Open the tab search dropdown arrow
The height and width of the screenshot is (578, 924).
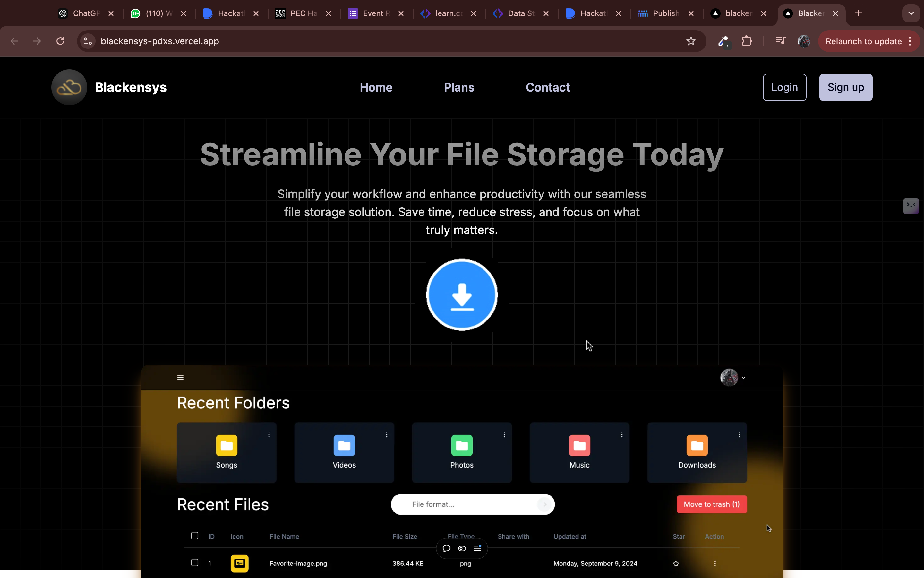click(911, 13)
